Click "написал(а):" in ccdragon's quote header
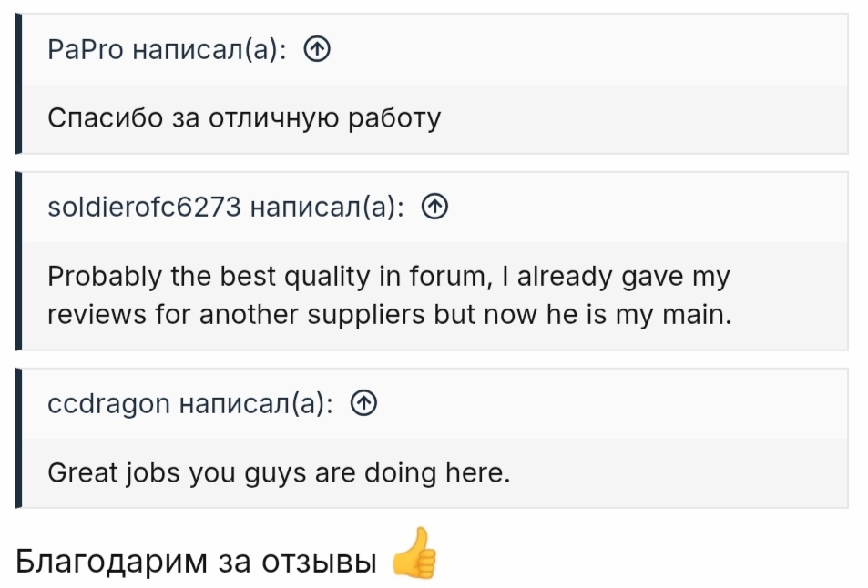This screenshot has width=868, height=588. [x=256, y=403]
